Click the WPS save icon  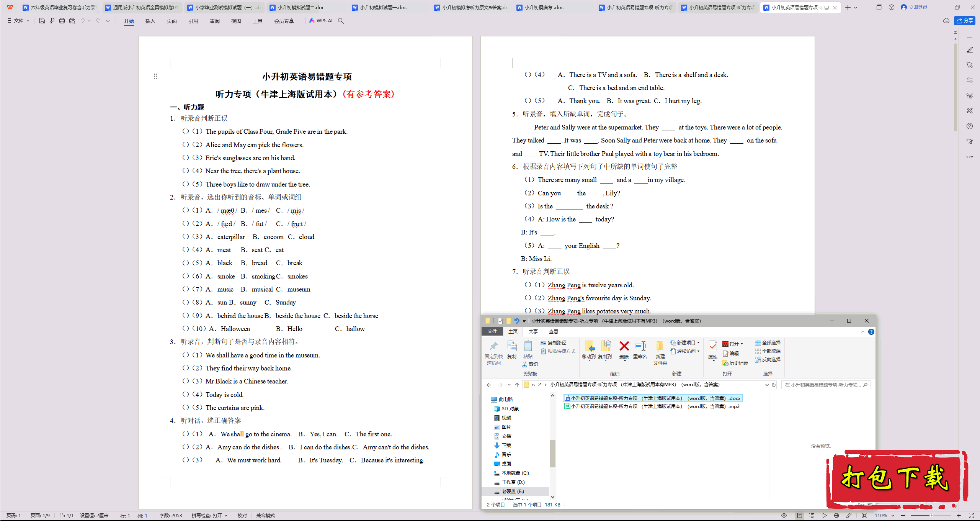tap(42, 21)
